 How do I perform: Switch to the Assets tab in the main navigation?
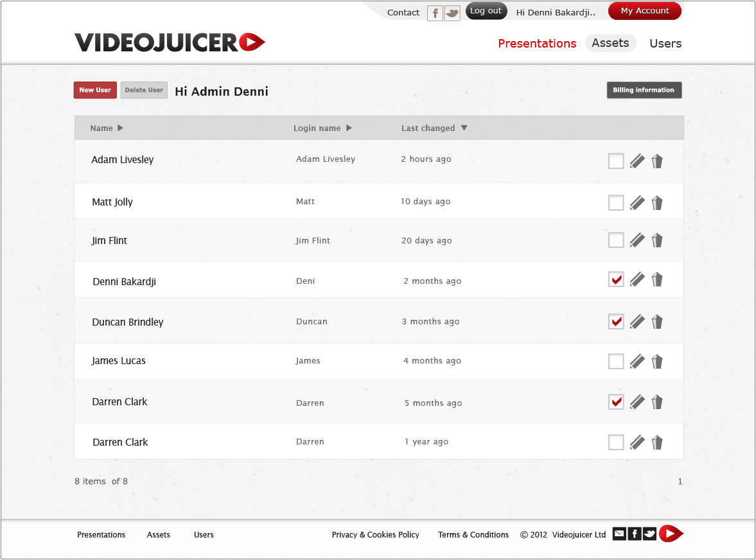(610, 43)
